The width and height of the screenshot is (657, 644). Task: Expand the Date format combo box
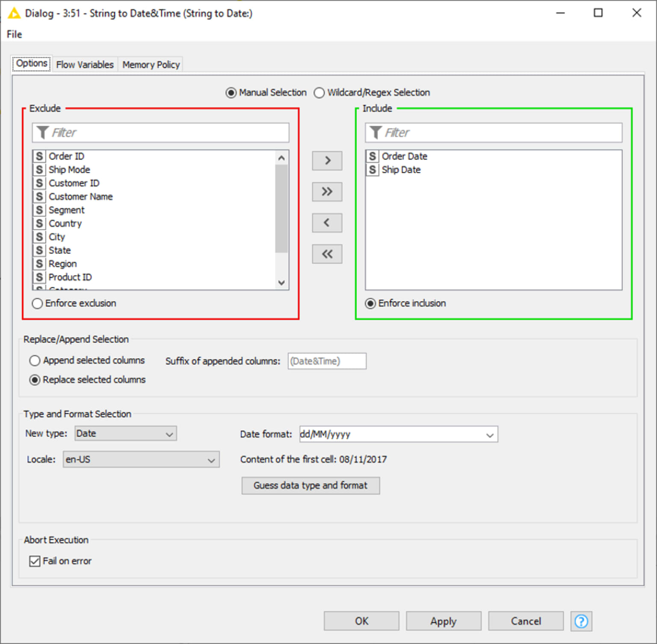[x=490, y=434]
